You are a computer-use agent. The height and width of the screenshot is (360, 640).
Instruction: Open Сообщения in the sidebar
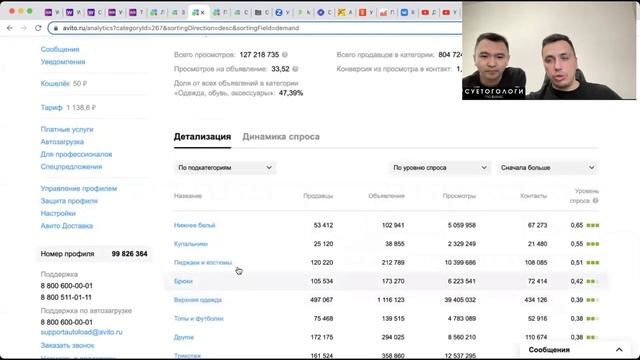pos(60,49)
